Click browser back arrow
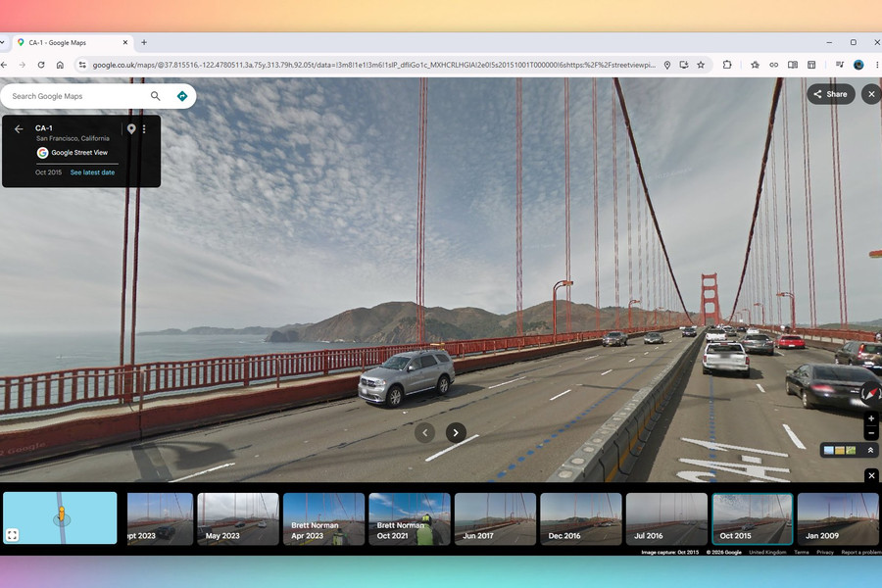 point(4,65)
